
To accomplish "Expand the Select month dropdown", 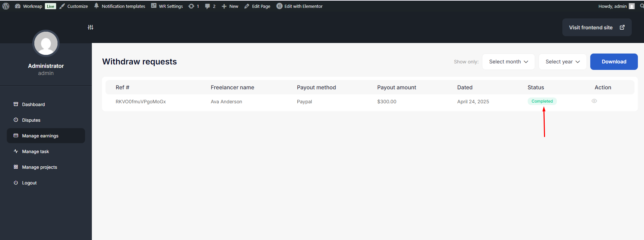I will click(x=508, y=62).
